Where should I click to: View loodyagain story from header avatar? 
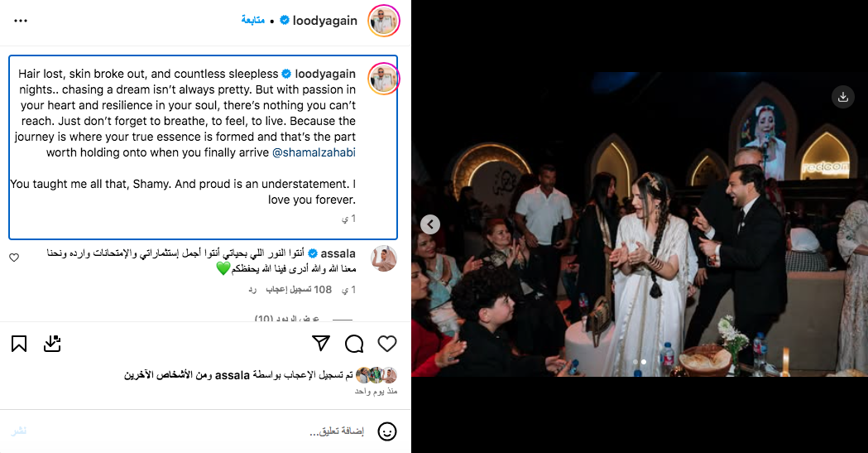(x=384, y=21)
